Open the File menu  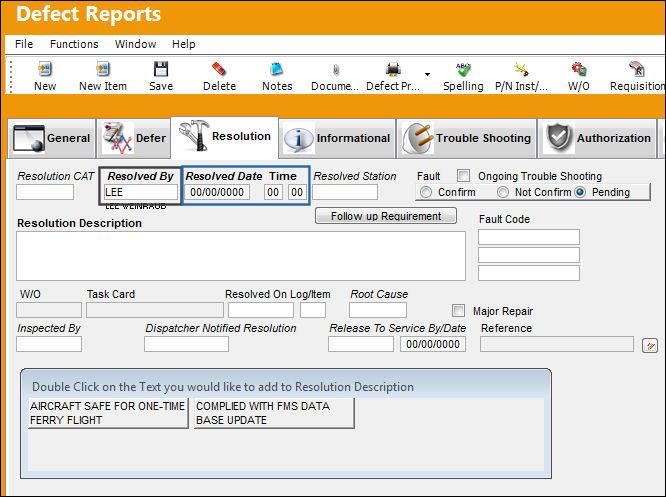point(24,44)
